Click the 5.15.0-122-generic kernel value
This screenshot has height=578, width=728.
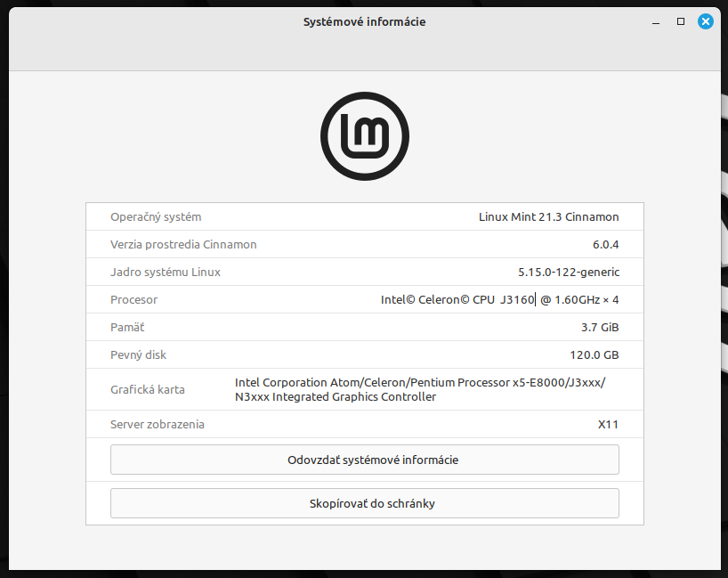point(568,272)
